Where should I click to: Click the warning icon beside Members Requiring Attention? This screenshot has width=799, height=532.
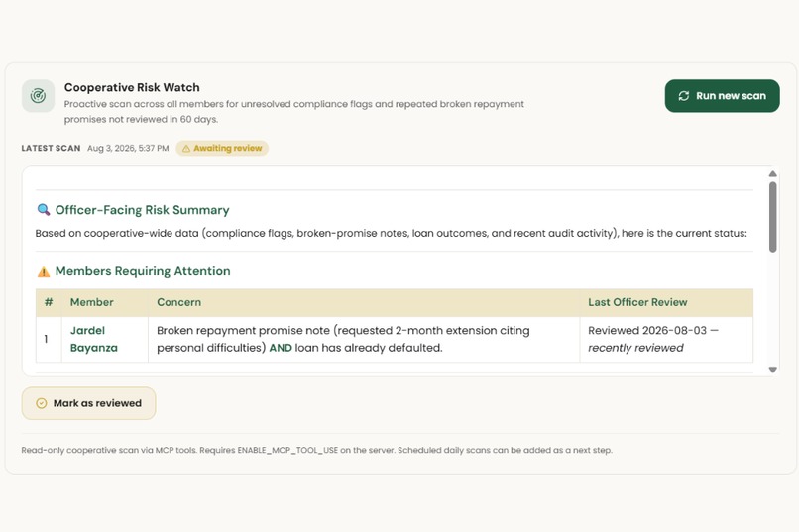(x=44, y=271)
